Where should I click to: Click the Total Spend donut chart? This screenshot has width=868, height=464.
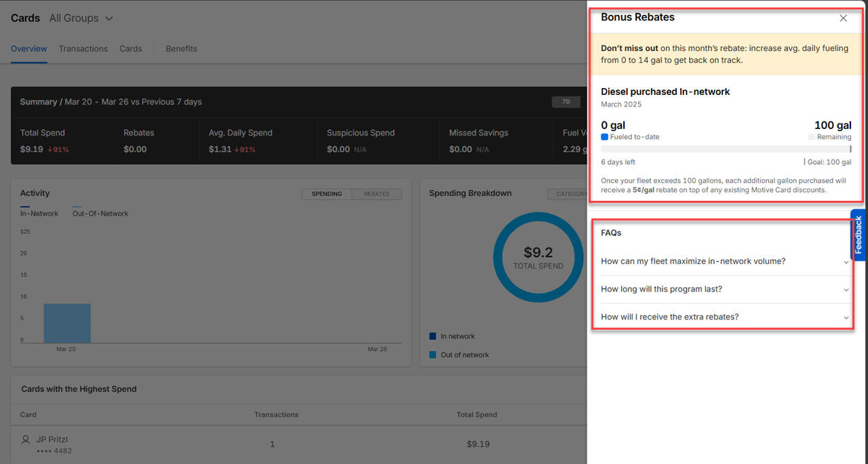point(538,257)
